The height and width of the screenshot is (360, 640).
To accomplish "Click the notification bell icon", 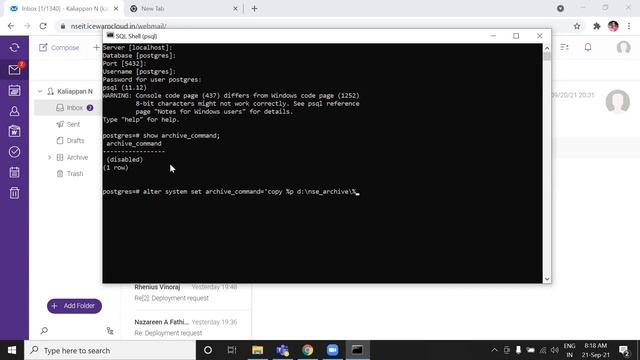I will pos(588,47).
